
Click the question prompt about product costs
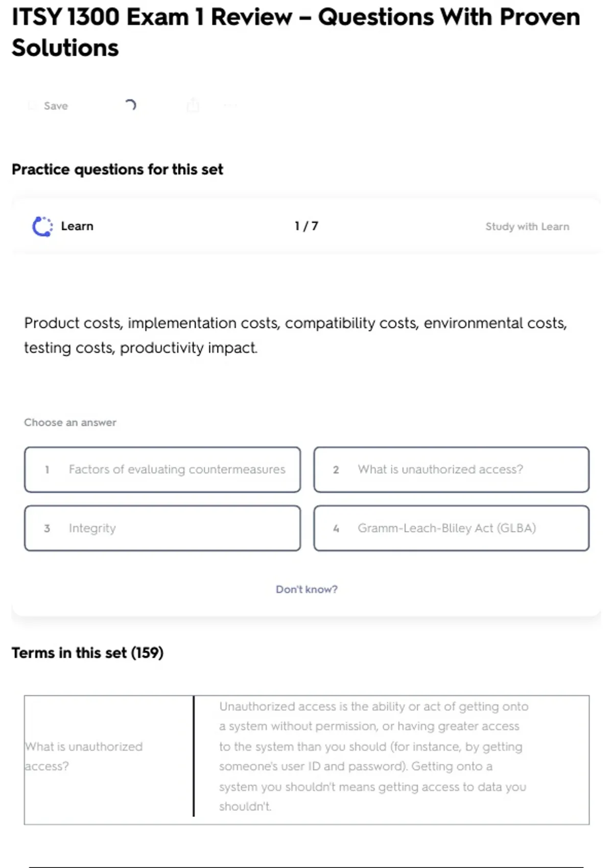click(295, 335)
